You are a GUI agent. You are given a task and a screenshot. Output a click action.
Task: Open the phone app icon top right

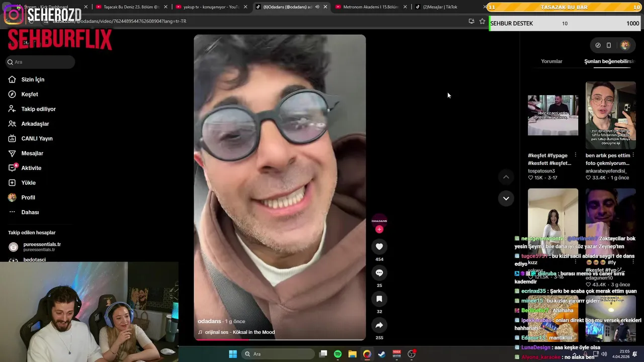click(609, 45)
